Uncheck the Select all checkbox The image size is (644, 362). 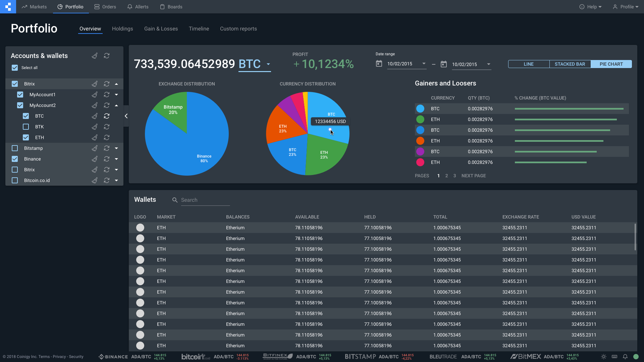point(15,68)
